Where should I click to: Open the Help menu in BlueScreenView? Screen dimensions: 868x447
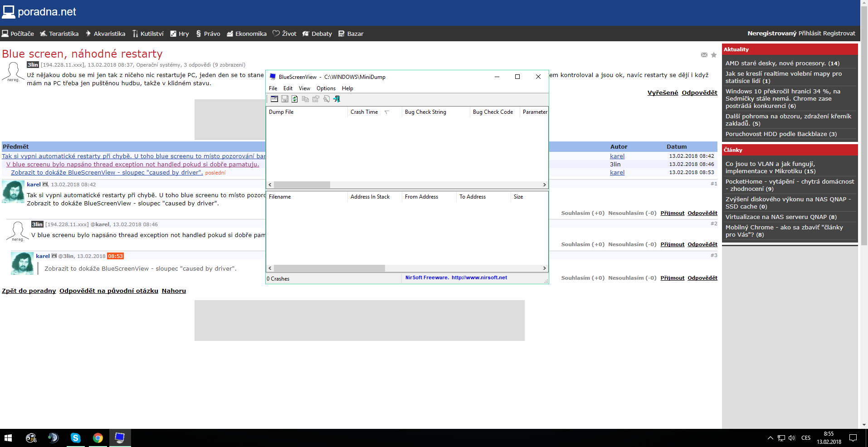pos(347,88)
